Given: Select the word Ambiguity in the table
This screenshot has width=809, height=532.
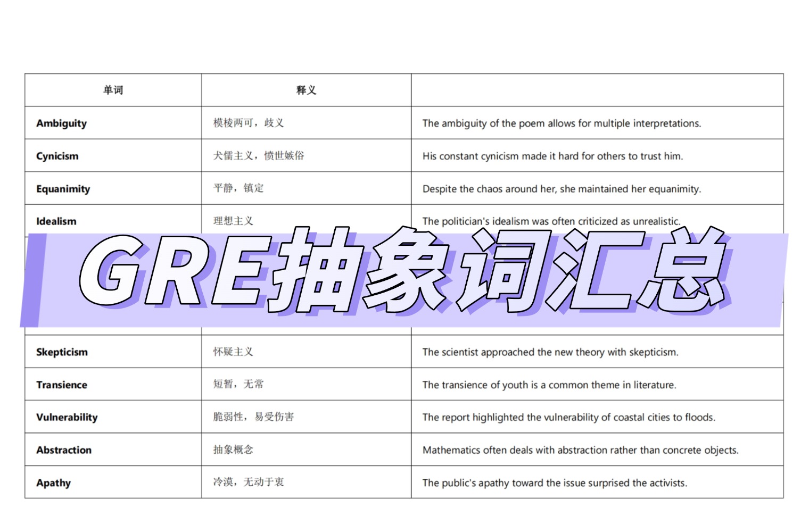Looking at the screenshot, I should tap(61, 123).
